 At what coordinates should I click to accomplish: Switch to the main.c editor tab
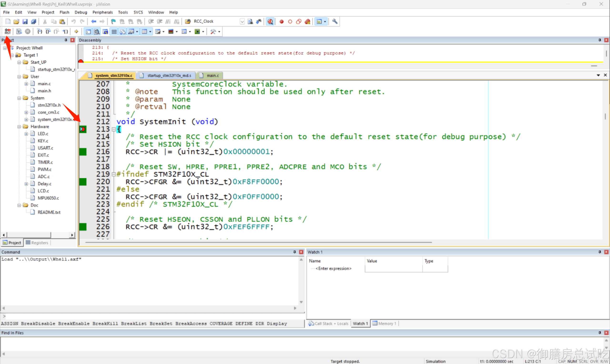click(210, 75)
